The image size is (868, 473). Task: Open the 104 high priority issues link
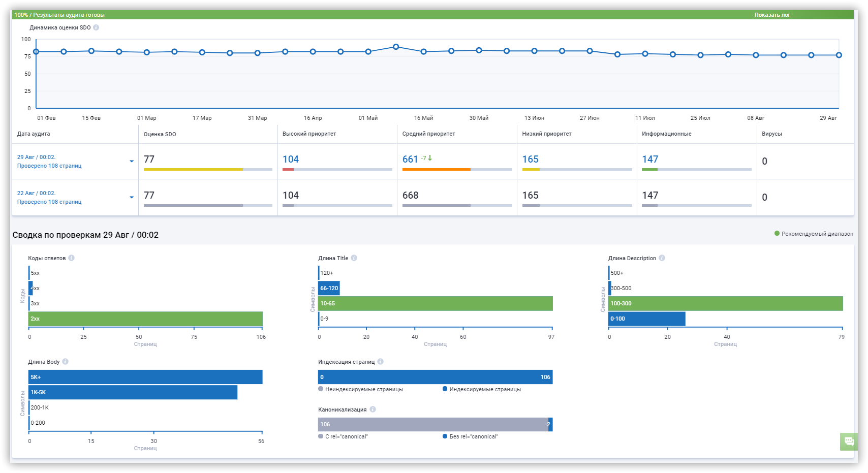tap(291, 159)
